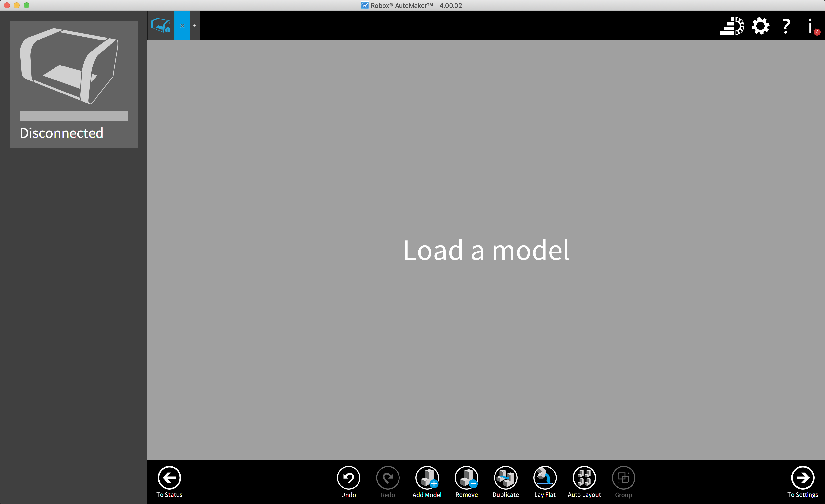Close the current blue project tab
The image size is (825, 504).
tap(182, 26)
